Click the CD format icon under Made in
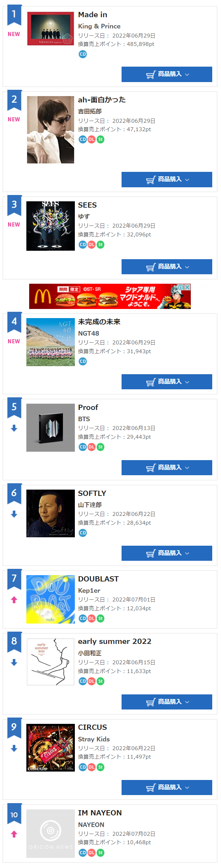This screenshot has width=221, height=868. tap(83, 54)
